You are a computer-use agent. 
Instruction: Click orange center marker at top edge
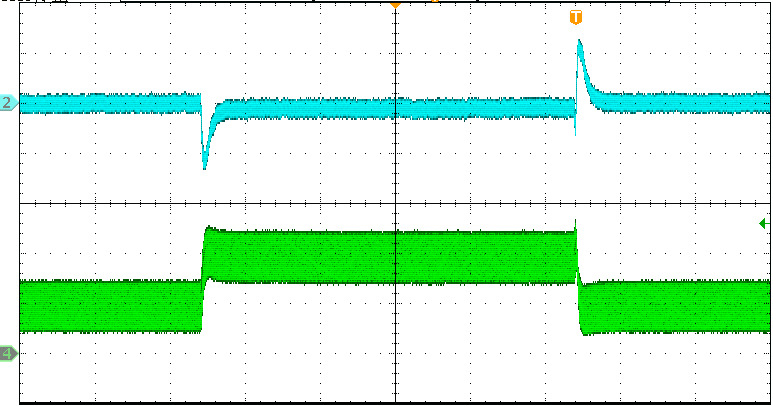[396, 4]
